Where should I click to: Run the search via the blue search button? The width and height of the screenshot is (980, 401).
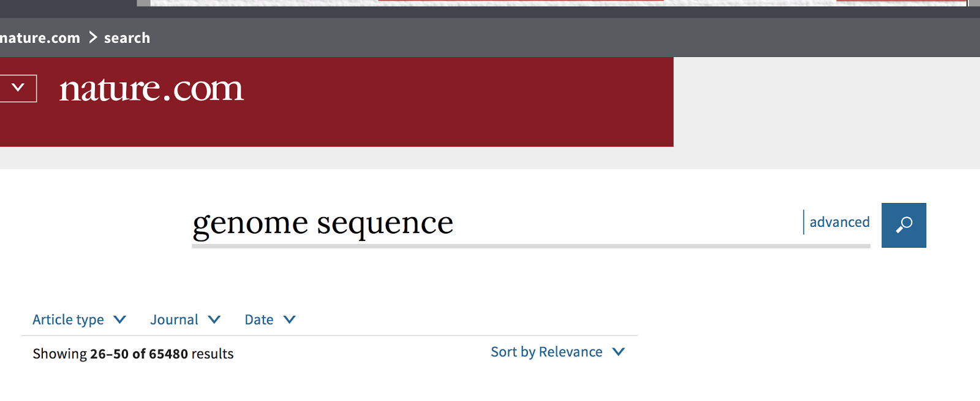[x=903, y=225]
